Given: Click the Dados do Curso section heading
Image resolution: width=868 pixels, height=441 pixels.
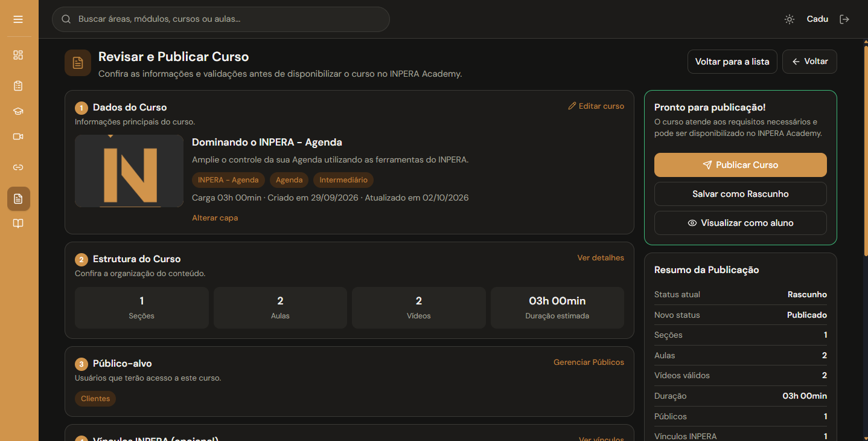Looking at the screenshot, I should (130, 108).
